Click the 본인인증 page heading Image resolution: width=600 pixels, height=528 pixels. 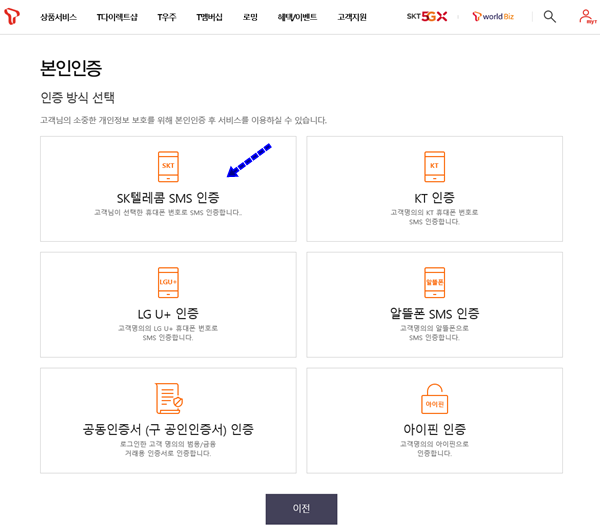tap(71, 68)
